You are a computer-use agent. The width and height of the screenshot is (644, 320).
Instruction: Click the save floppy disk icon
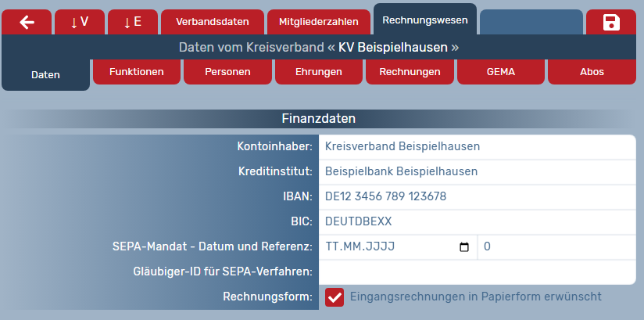click(x=610, y=22)
